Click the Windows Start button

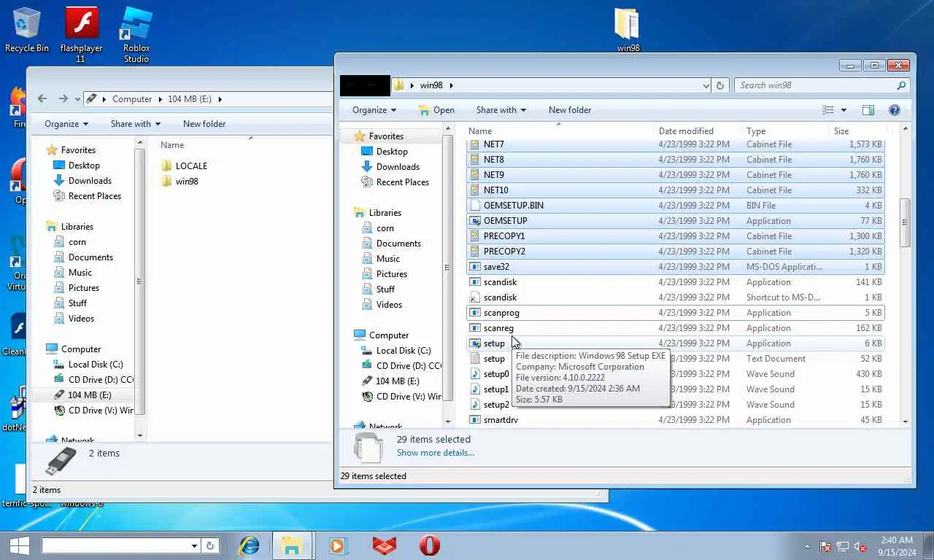(19, 545)
